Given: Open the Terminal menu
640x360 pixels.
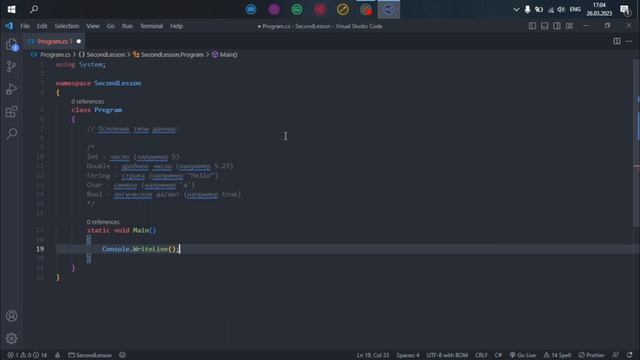Looking at the screenshot, I should pos(151,26).
